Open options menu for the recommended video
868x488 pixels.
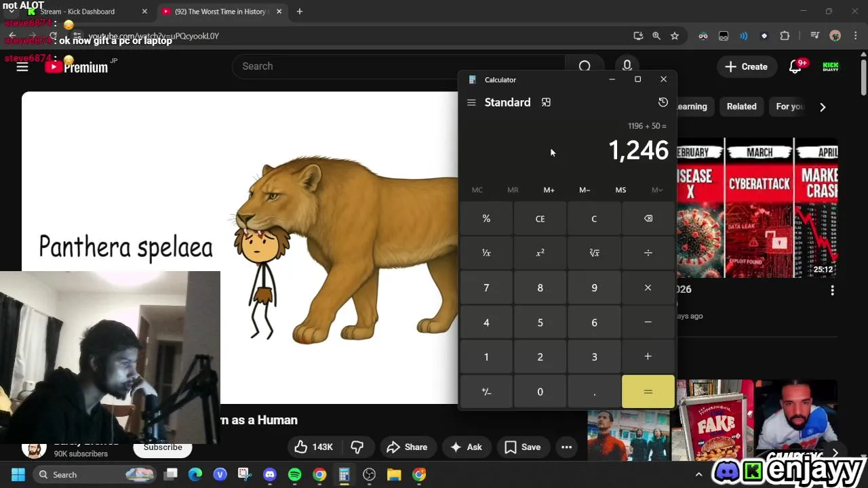833,290
